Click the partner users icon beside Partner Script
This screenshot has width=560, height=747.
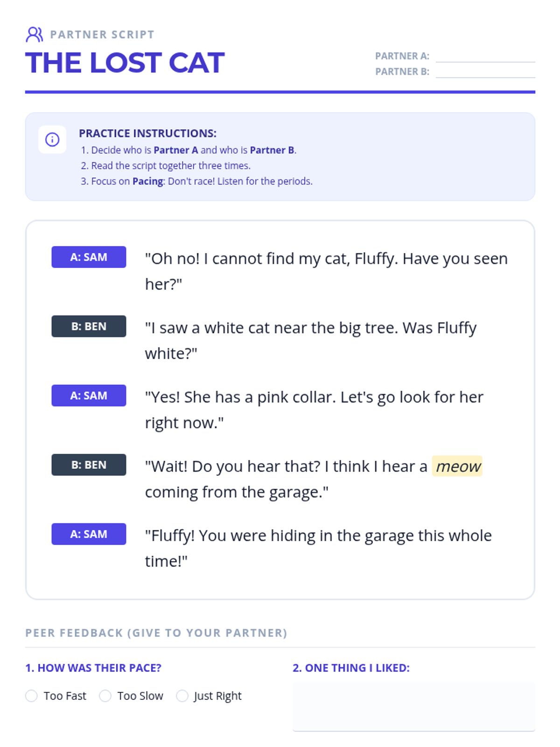35,34
